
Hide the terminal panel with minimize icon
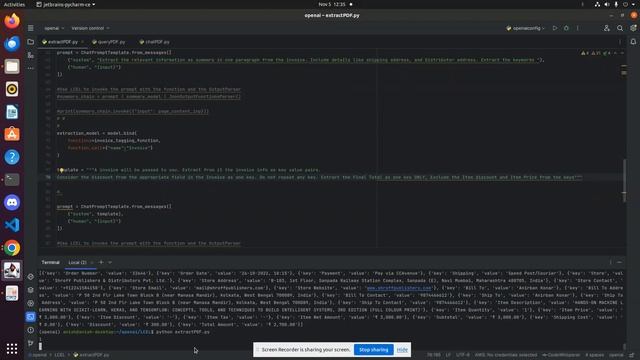(620, 262)
